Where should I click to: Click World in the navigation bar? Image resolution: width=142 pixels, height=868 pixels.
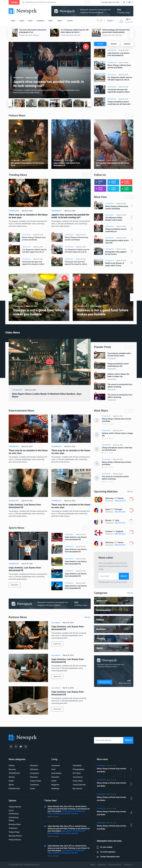click(50, 21)
